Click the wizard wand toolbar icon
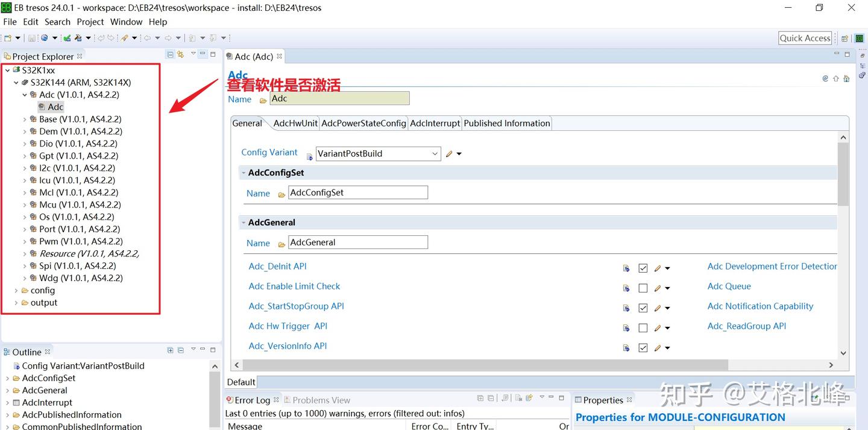This screenshot has width=868, height=430. point(124,38)
